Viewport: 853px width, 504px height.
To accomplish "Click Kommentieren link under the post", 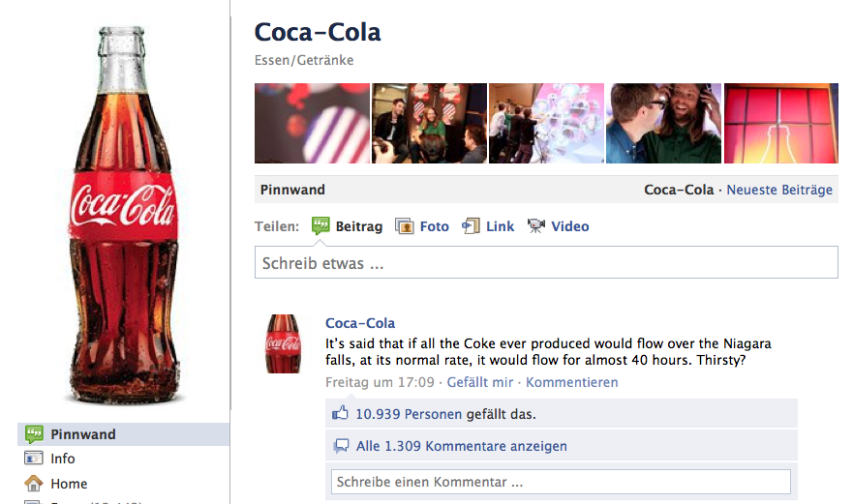I will tap(572, 382).
